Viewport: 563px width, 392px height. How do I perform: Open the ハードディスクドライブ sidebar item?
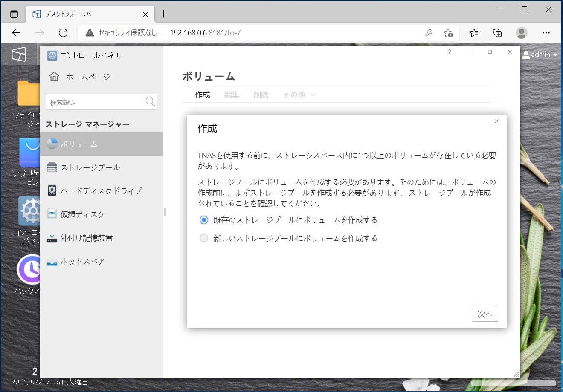[102, 191]
